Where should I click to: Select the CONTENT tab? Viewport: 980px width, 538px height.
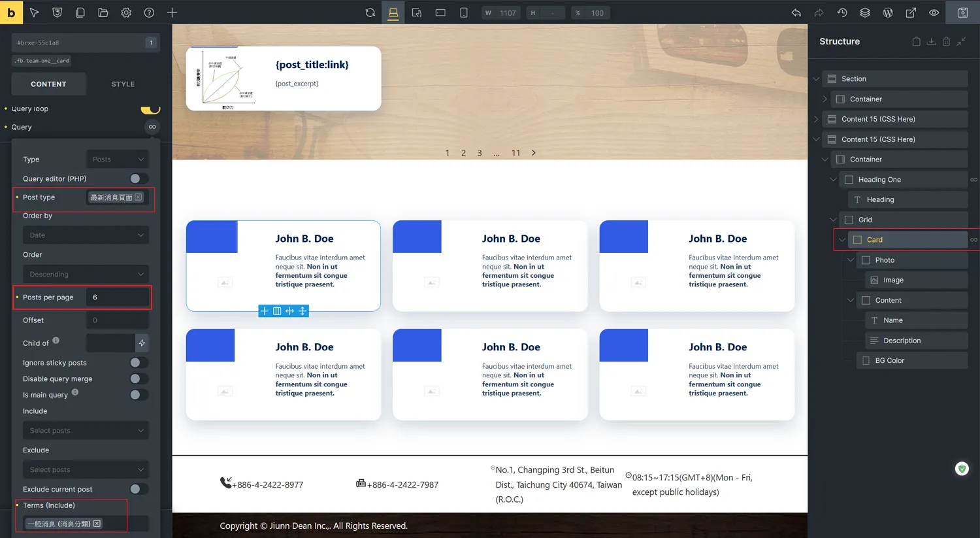(48, 84)
